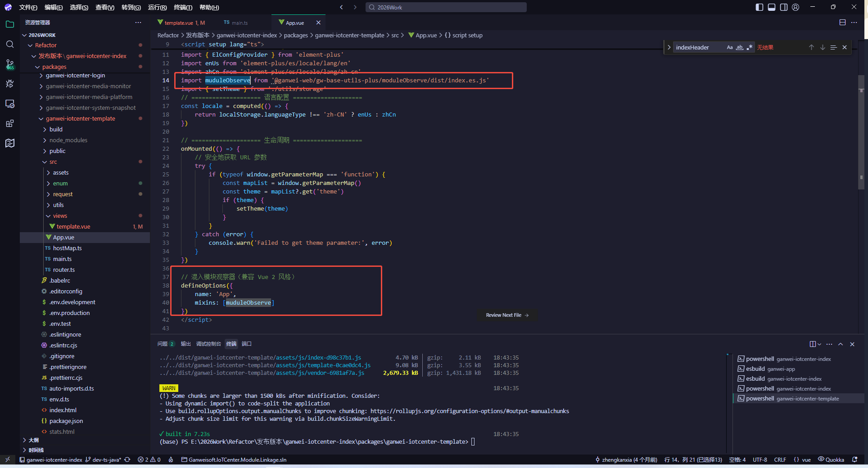Image resolution: width=868 pixels, height=468 pixels.
Task: Open the rollupjs.org configuration link in terminal
Action: point(470,411)
